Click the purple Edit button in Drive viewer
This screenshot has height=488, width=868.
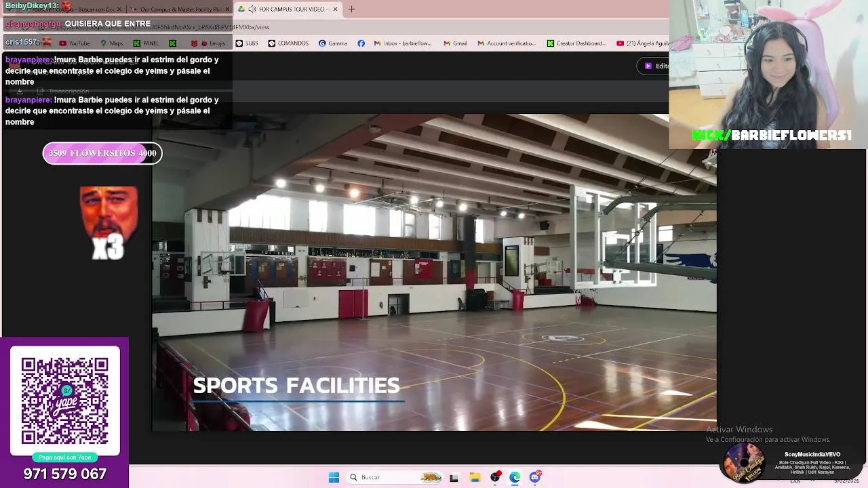pyautogui.click(x=654, y=66)
